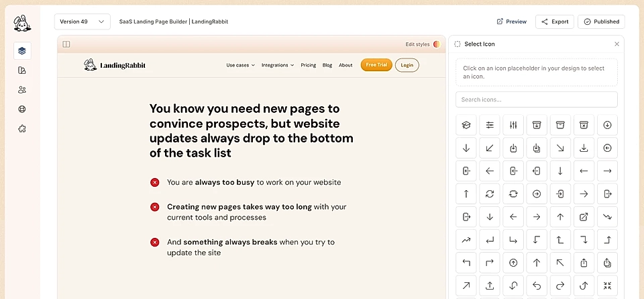644x299 pixels.
Task: Click the 'SaaS Landing Page Builder | LandingRabbit' title
Action: 174,22
